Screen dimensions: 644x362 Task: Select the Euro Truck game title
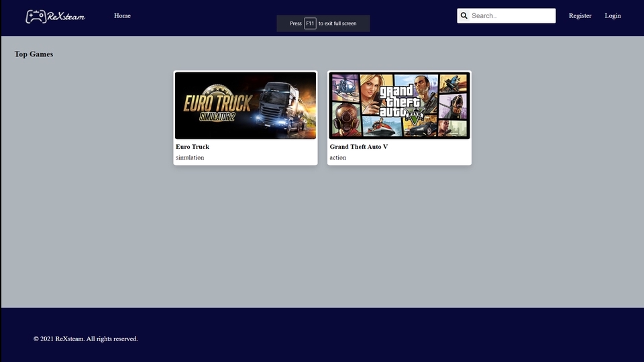(193, 147)
